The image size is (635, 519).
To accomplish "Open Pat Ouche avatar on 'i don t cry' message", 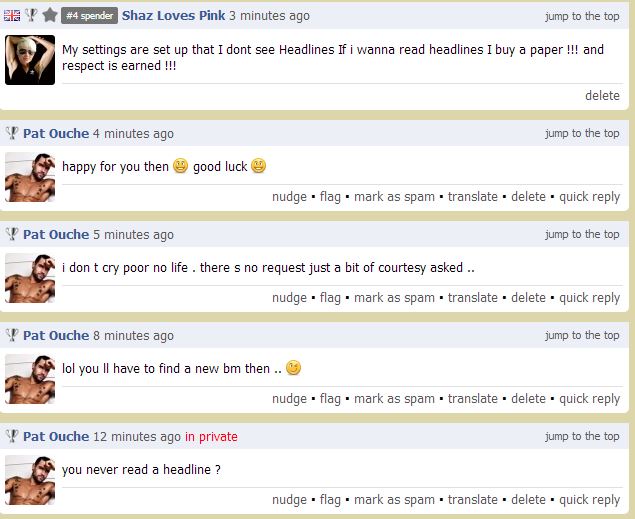I will click(30, 278).
